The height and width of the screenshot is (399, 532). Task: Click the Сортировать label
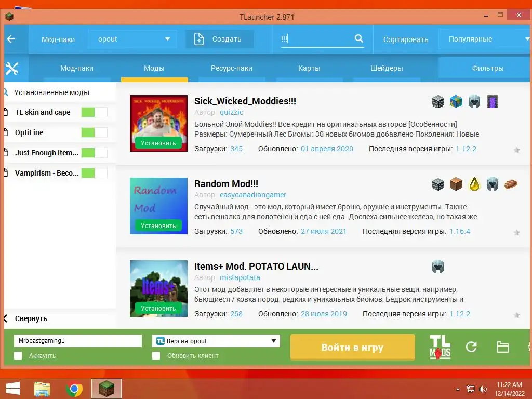click(406, 39)
